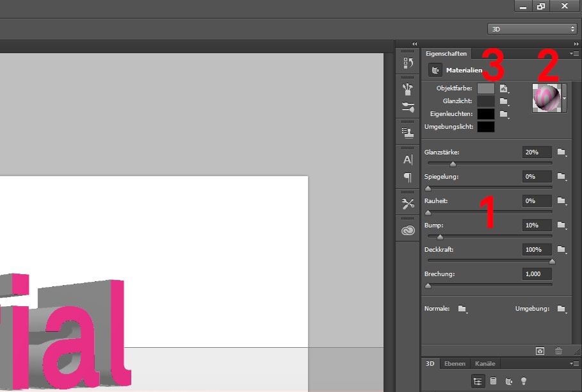Image resolution: width=582 pixels, height=392 pixels.
Task: Switch to the Ebenen tab
Action: [x=455, y=364]
